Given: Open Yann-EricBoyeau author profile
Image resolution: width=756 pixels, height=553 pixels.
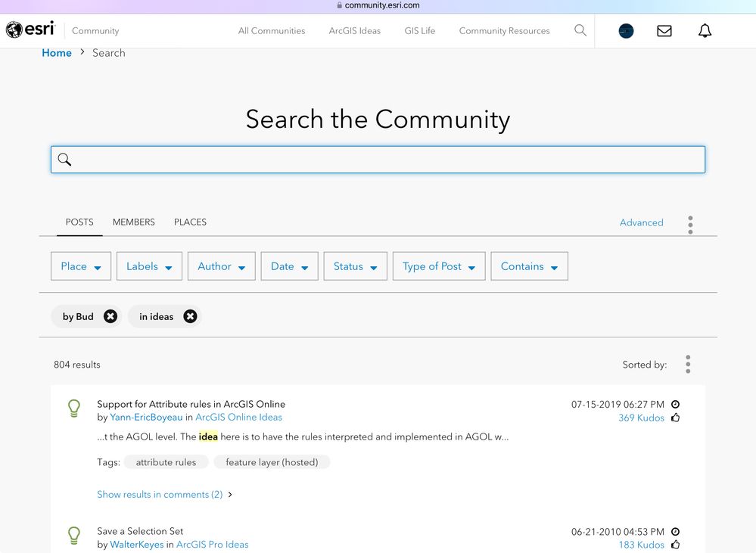Looking at the screenshot, I should [146, 417].
